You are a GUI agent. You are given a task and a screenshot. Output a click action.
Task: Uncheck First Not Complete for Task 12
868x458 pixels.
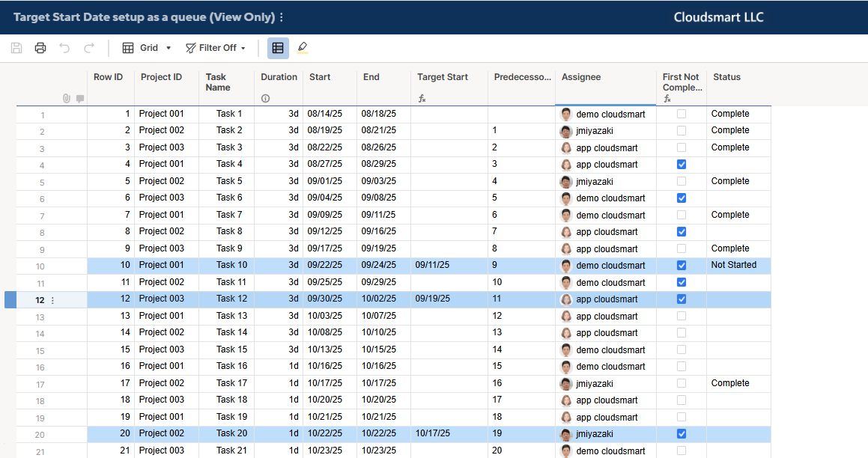click(x=682, y=299)
